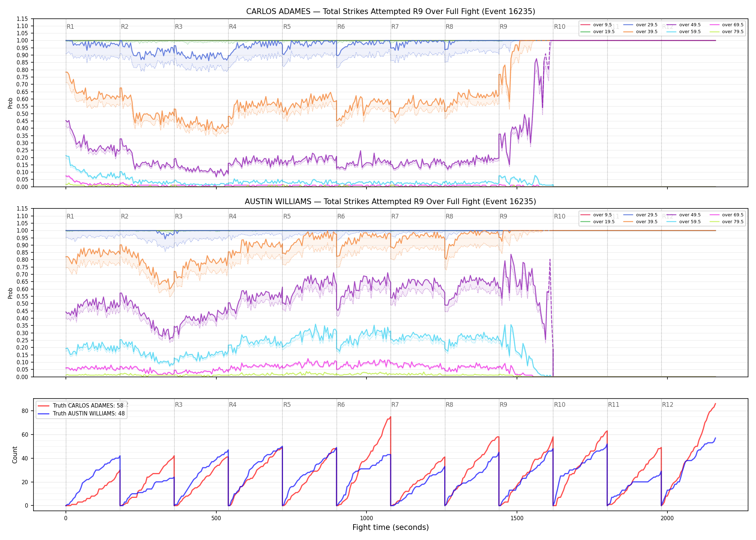Viewport: 756px width, 540px height.
Task: Click R6 round marker in the Count chart
Action: click(x=341, y=405)
